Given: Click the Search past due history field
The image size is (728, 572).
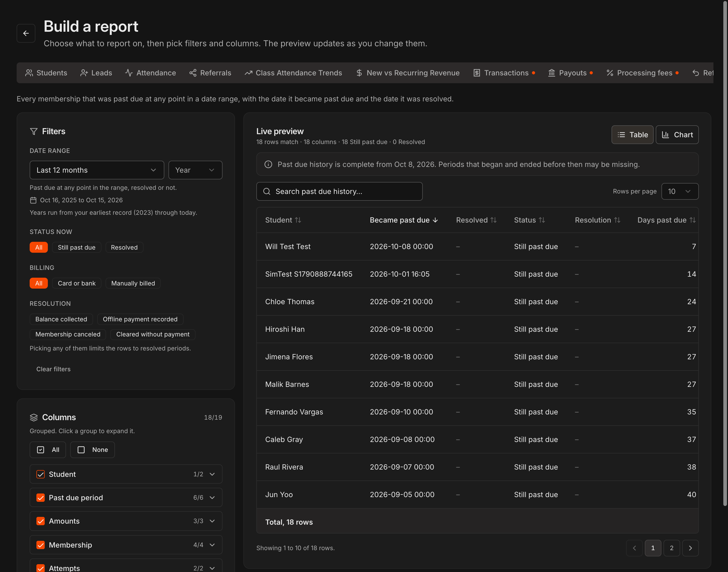Looking at the screenshot, I should tap(339, 191).
